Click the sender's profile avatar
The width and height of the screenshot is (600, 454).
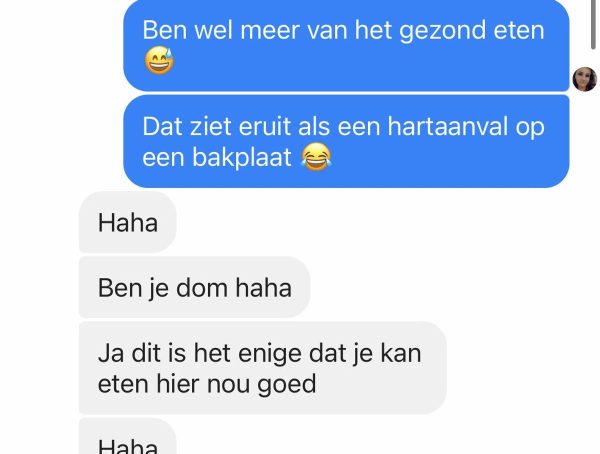pos(584,79)
